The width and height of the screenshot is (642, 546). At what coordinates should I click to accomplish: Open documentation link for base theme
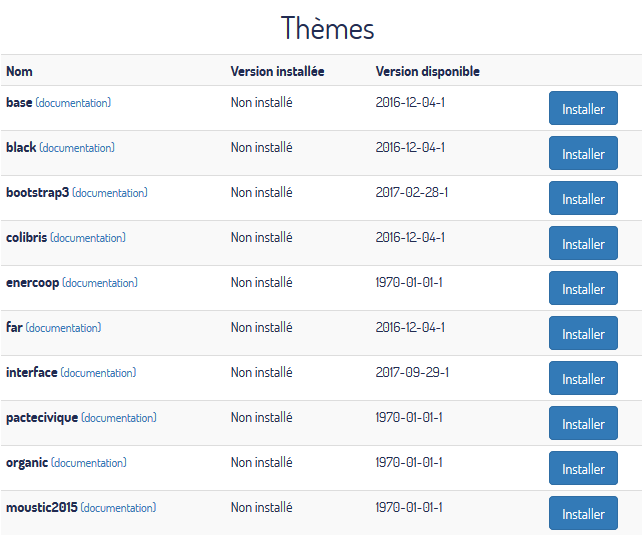pos(73,103)
